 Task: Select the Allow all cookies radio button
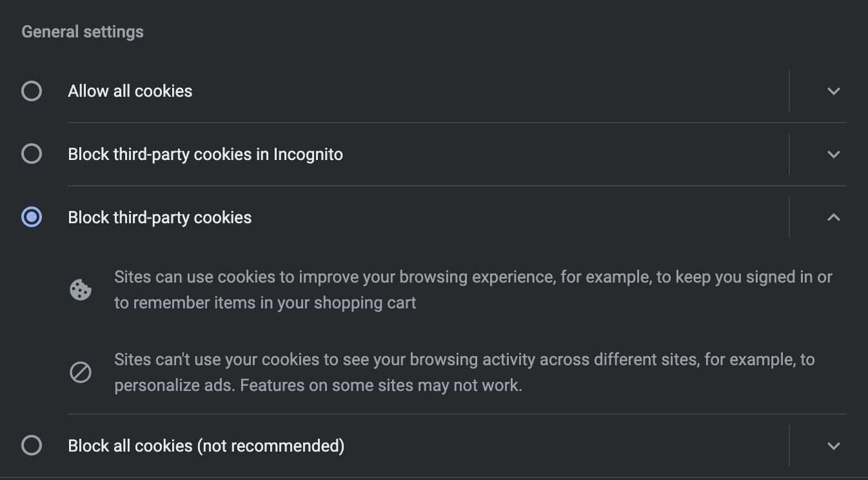[31, 91]
